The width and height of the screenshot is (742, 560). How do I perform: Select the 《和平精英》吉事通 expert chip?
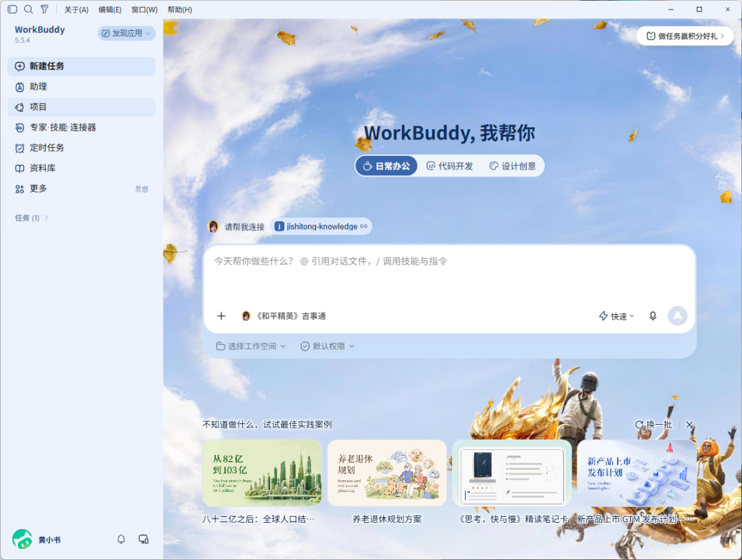284,316
